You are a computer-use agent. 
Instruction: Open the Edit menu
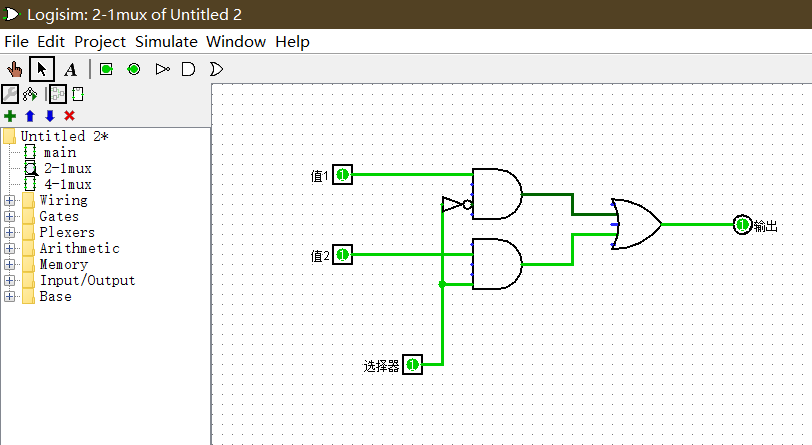pos(51,41)
